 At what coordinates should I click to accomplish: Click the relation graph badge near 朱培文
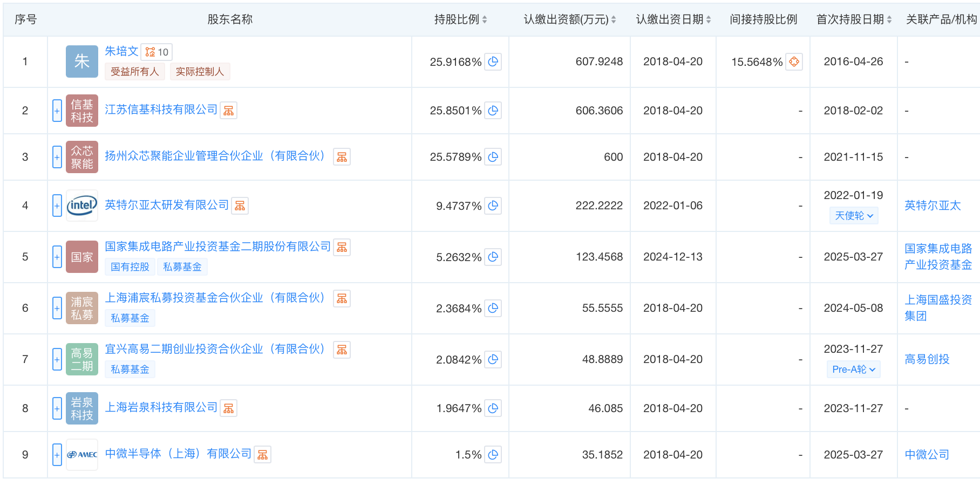(156, 52)
